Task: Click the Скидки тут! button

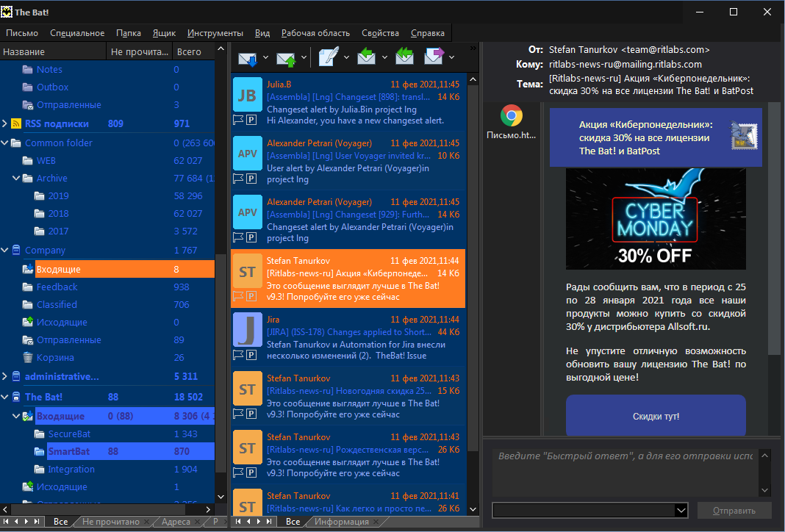Action: [x=656, y=417]
